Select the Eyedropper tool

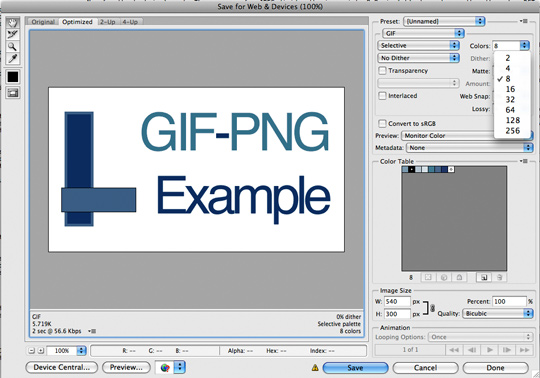(13, 59)
